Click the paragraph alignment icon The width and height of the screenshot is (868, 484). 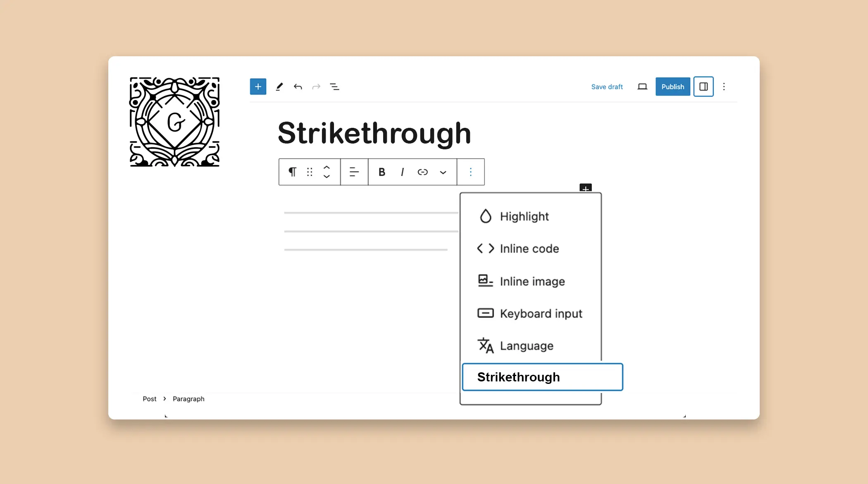point(354,172)
